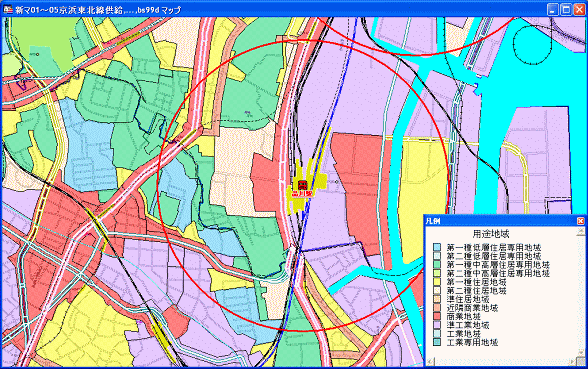Viewport: 588px width, 369px height.
Task: Click the 第二種住居地域 legend swatch
Action: tap(437, 290)
